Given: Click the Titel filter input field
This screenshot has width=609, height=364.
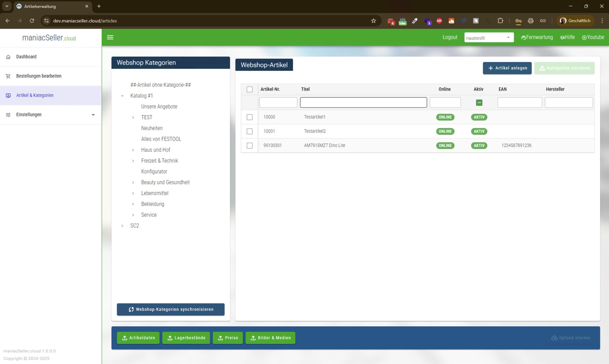Looking at the screenshot, I should 363,102.
